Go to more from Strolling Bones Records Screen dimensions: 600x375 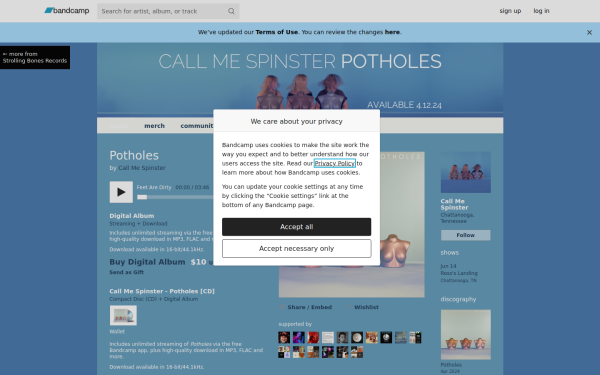coord(35,57)
